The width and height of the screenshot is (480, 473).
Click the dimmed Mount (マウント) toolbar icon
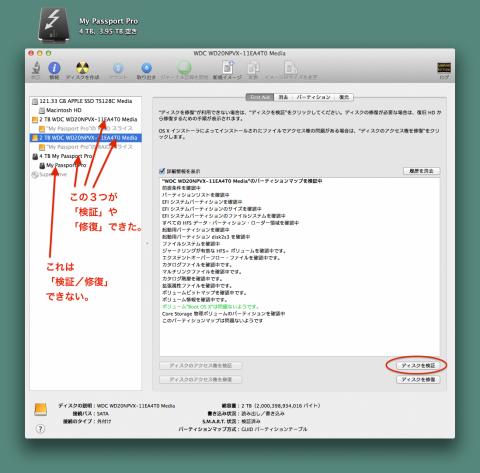118,68
